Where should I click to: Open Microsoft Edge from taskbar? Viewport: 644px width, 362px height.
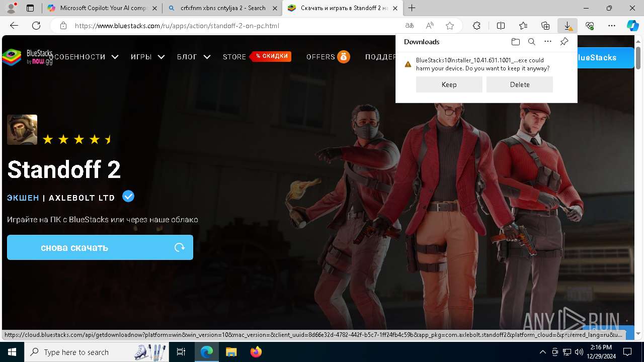coord(207,352)
